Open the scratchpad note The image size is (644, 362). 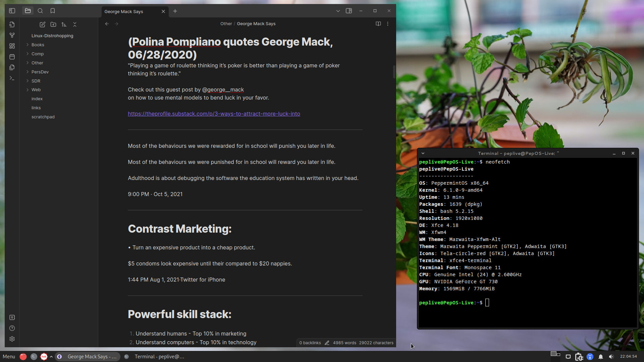(x=43, y=117)
